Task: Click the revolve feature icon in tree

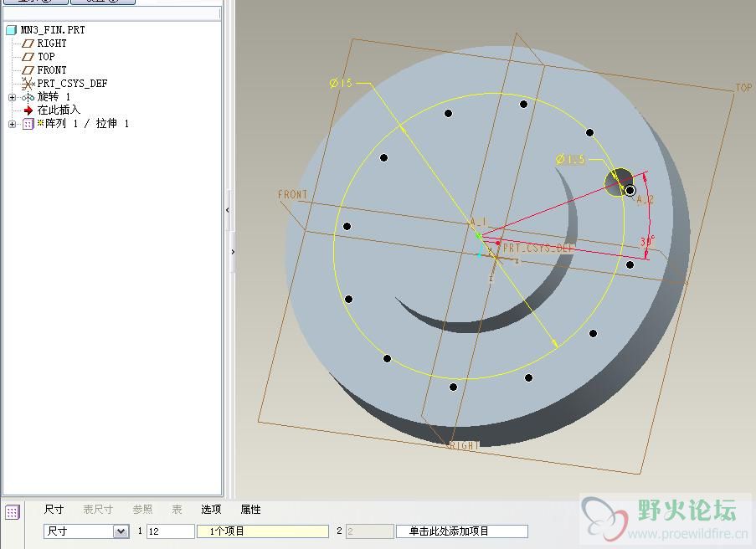Action: pos(28,97)
